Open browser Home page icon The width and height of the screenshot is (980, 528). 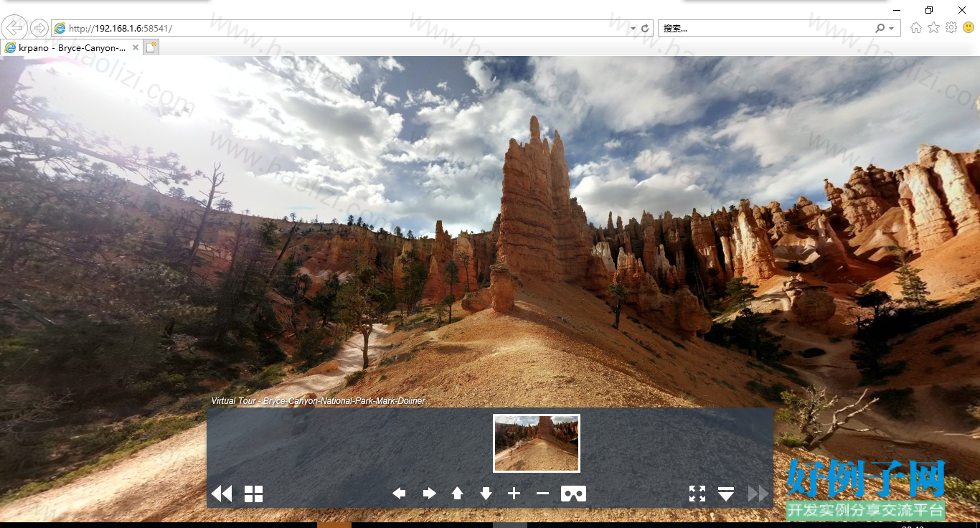pos(916,28)
